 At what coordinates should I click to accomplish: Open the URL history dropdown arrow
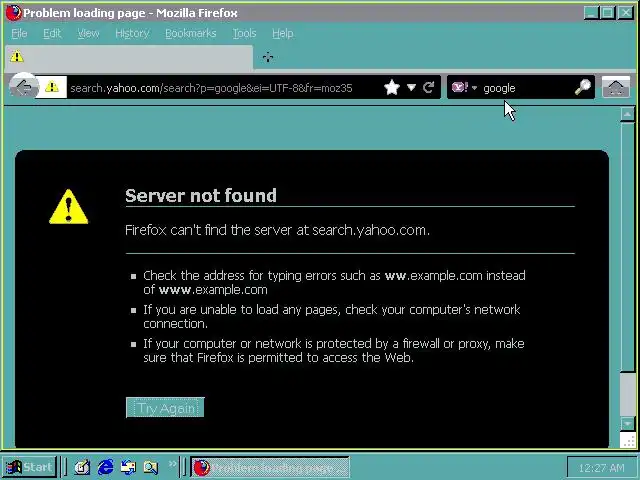coord(411,87)
